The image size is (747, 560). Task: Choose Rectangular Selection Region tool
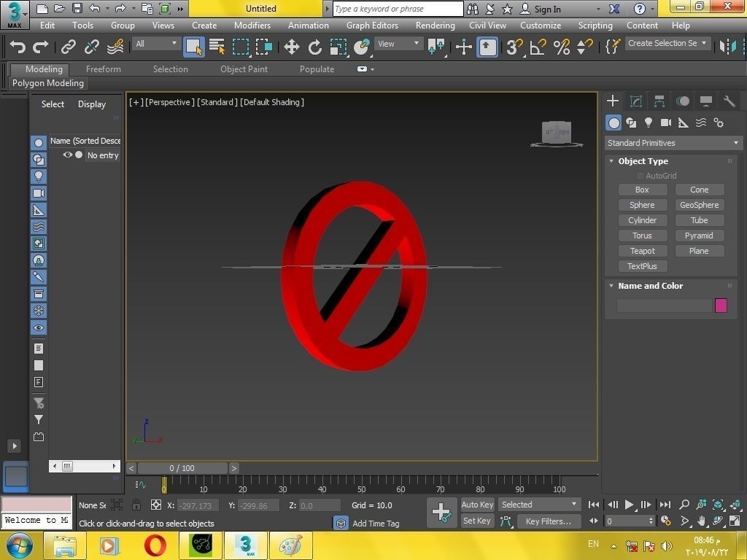point(241,47)
